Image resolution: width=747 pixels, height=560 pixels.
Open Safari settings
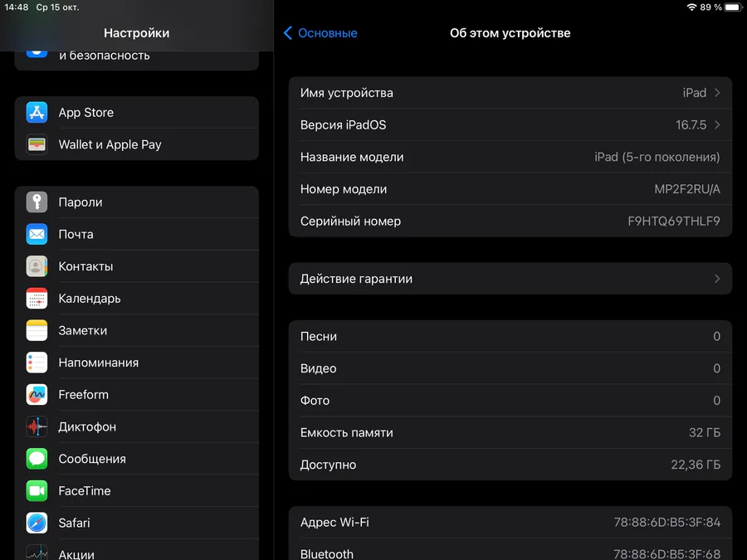tap(137, 523)
